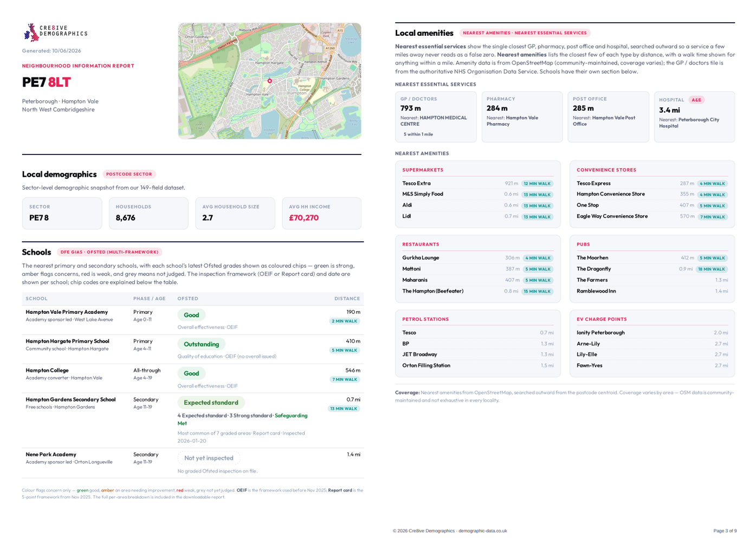Click Nearest Amenities essential services tag
Screen dimensions: 756x542
click(525, 33)
